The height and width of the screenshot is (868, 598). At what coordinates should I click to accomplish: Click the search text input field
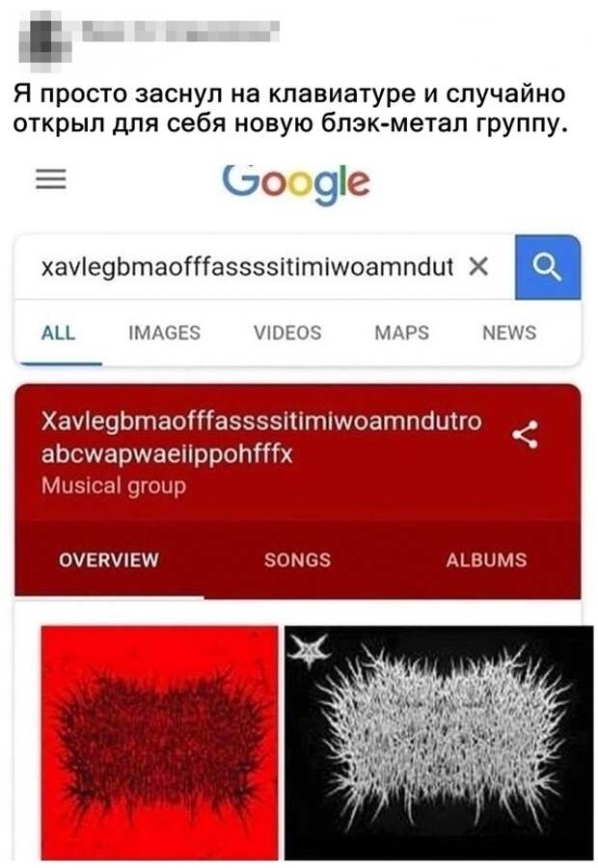tap(248, 267)
